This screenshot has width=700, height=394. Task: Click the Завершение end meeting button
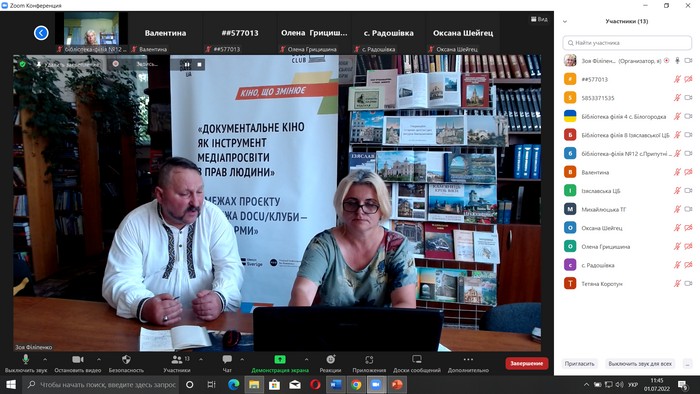coord(527,363)
